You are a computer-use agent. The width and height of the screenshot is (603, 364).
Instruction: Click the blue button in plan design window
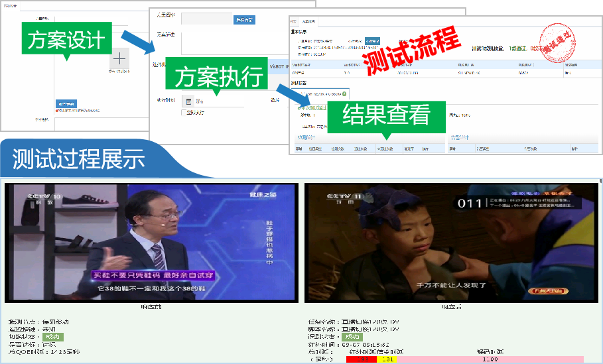pos(67,103)
